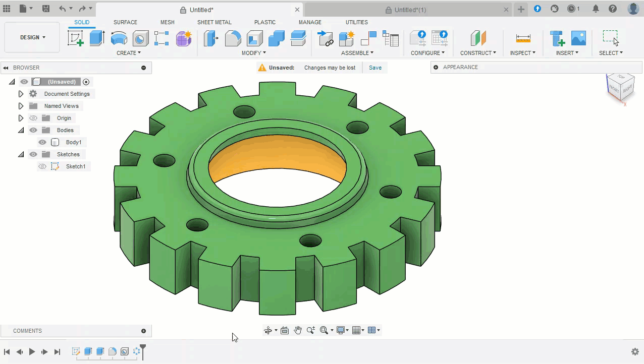Image resolution: width=644 pixels, height=364 pixels.
Task: Switch to the SURFACE tab
Action: coord(125,22)
